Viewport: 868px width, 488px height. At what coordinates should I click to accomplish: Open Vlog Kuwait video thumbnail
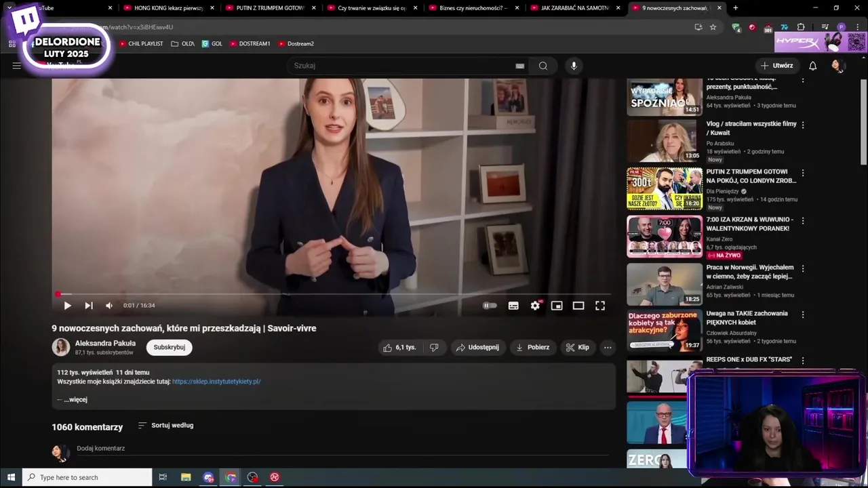pyautogui.click(x=665, y=141)
